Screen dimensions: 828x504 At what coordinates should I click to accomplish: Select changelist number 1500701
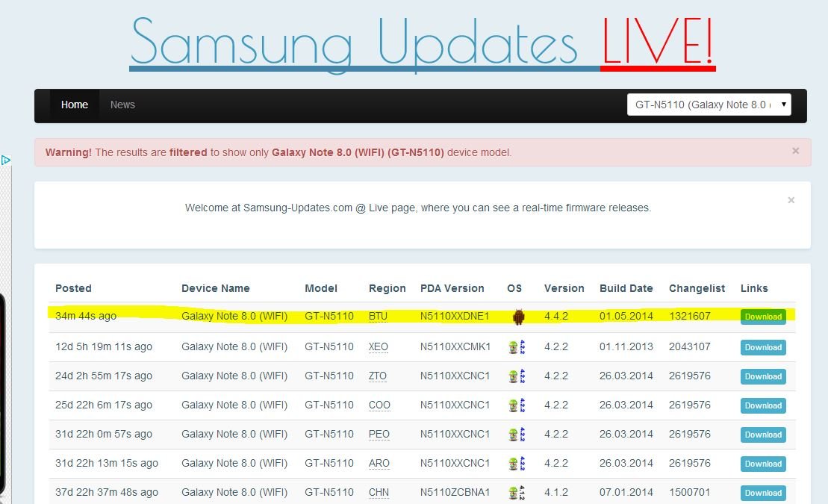point(690,492)
